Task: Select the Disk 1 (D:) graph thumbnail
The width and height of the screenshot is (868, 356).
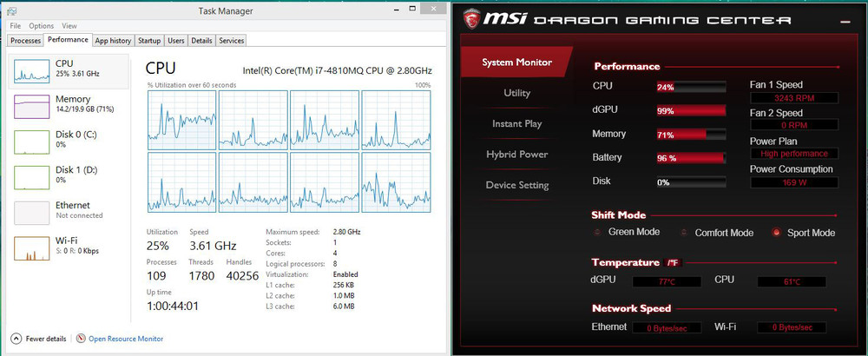Action: 31,178
